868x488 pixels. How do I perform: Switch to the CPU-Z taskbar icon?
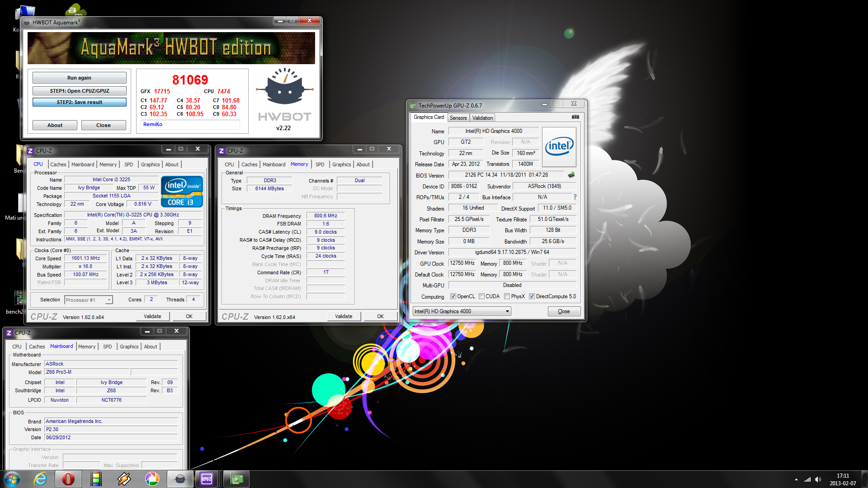click(x=207, y=479)
